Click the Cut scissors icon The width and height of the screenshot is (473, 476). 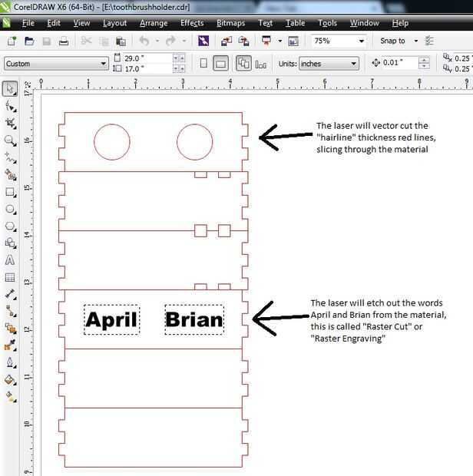pyautogui.click(x=86, y=41)
